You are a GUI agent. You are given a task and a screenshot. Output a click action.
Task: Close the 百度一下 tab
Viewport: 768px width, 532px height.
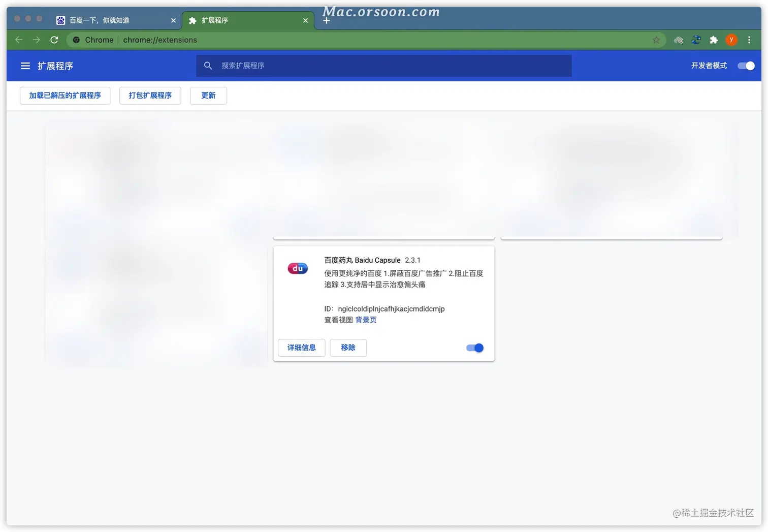click(x=173, y=20)
